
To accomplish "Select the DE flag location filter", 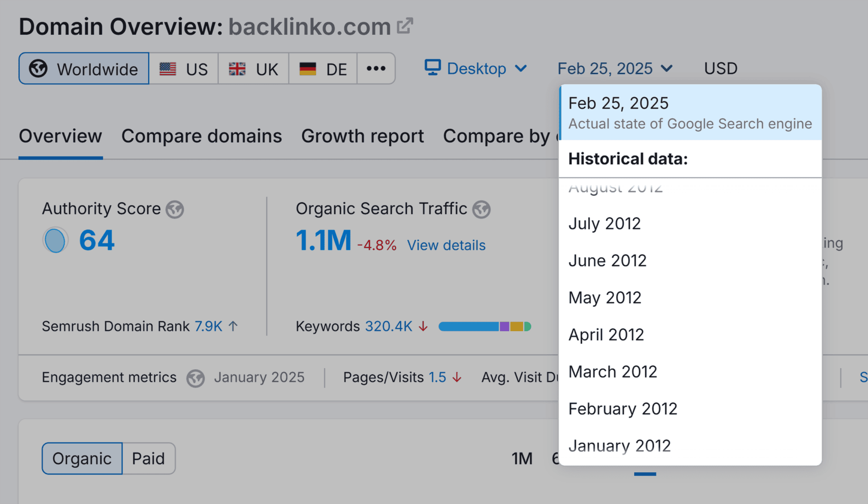I will 323,68.
